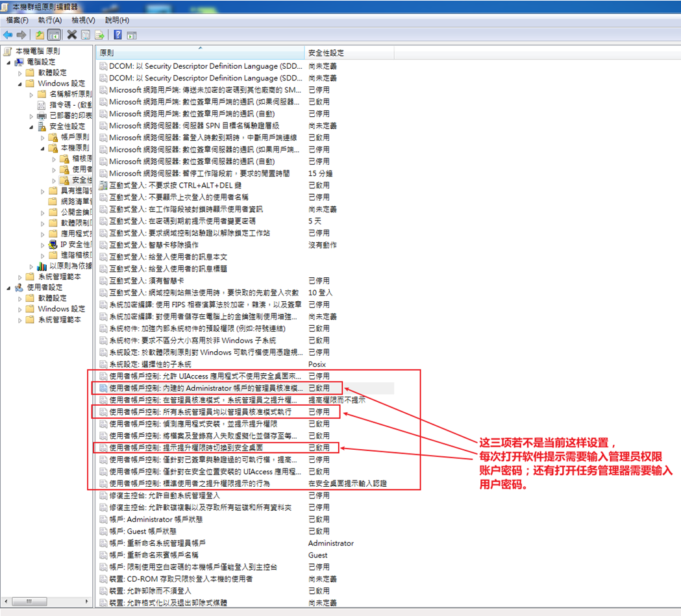Select Windows 設定 under 使用者設定
Image resolution: width=681 pixels, height=616 pixels.
click(55, 309)
